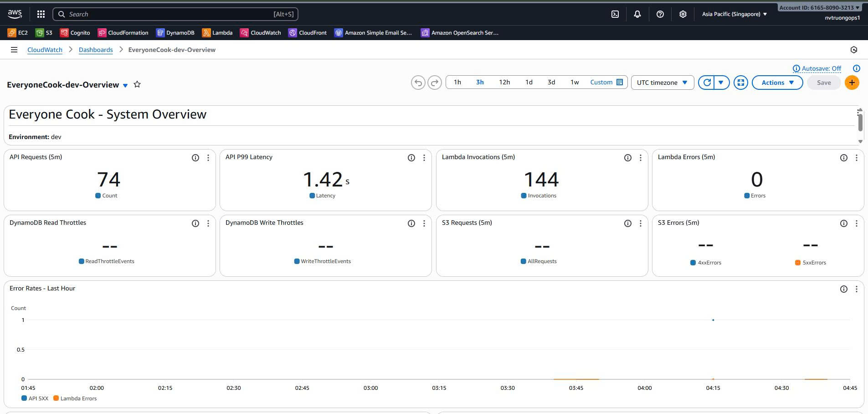The height and width of the screenshot is (414, 868).
Task: Go to Dashboards breadcrumb link
Action: 96,50
